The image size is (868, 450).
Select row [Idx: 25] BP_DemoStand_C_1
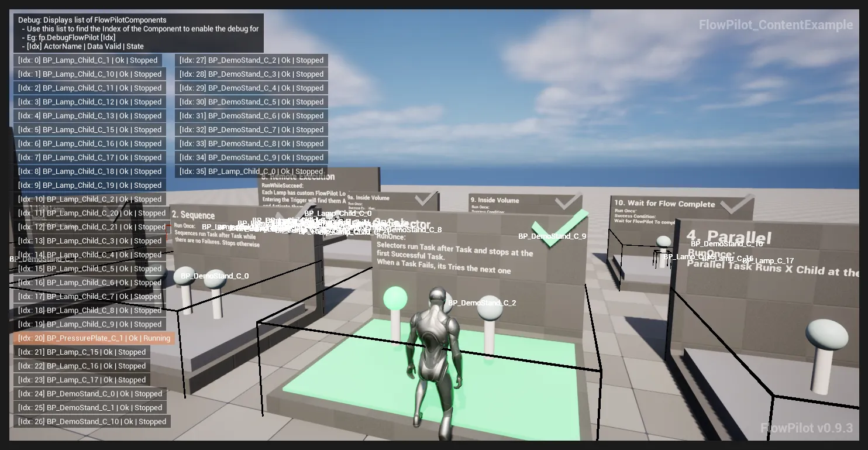(x=90, y=408)
